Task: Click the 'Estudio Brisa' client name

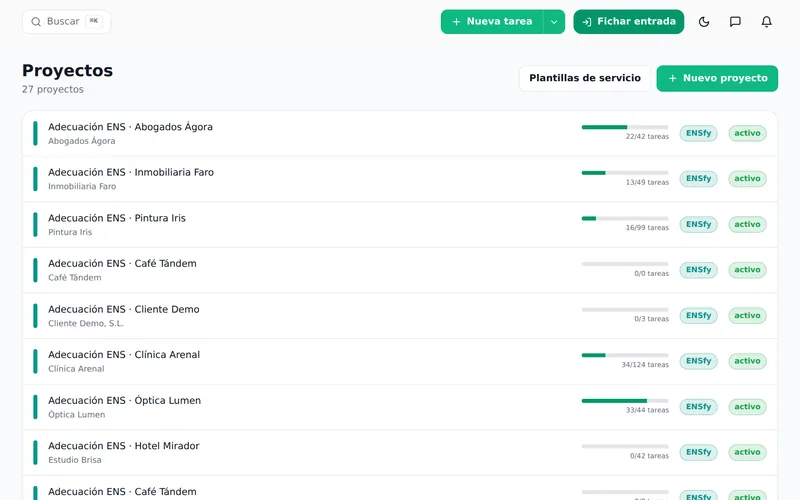Action: click(x=74, y=460)
